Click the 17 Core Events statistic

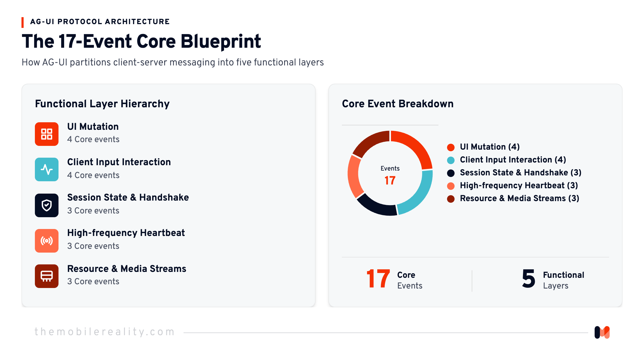coord(394,279)
